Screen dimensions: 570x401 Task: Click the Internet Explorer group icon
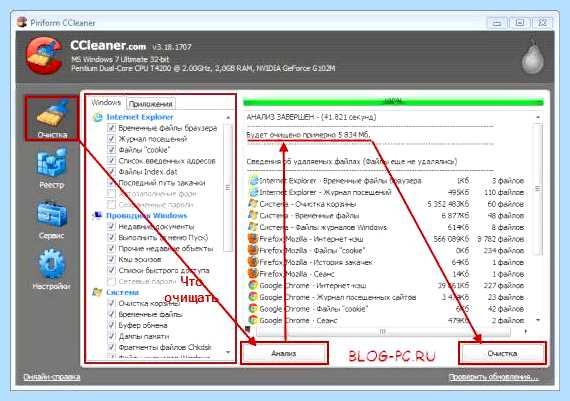[x=98, y=117]
